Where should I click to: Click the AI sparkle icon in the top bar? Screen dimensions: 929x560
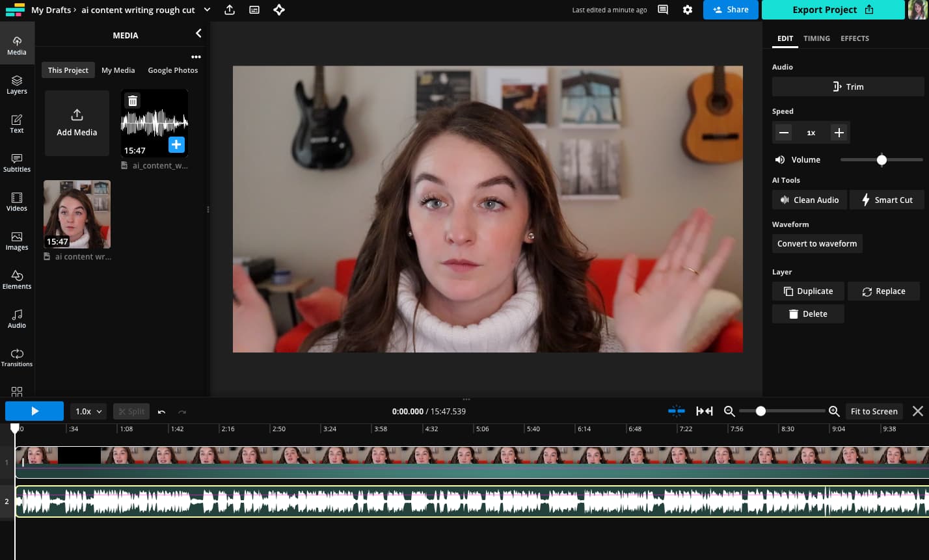tap(278, 10)
